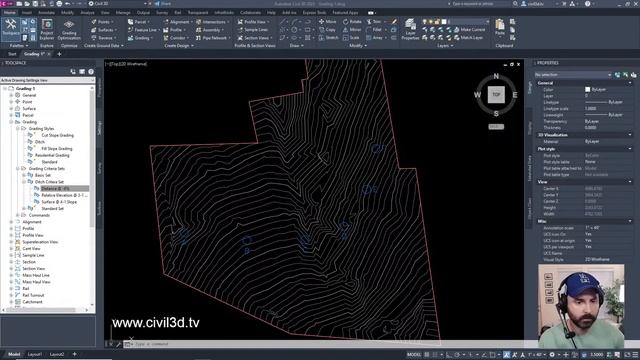
Task: Open Alignment dropdown in ribbon
Action: pyautogui.click(x=177, y=22)
